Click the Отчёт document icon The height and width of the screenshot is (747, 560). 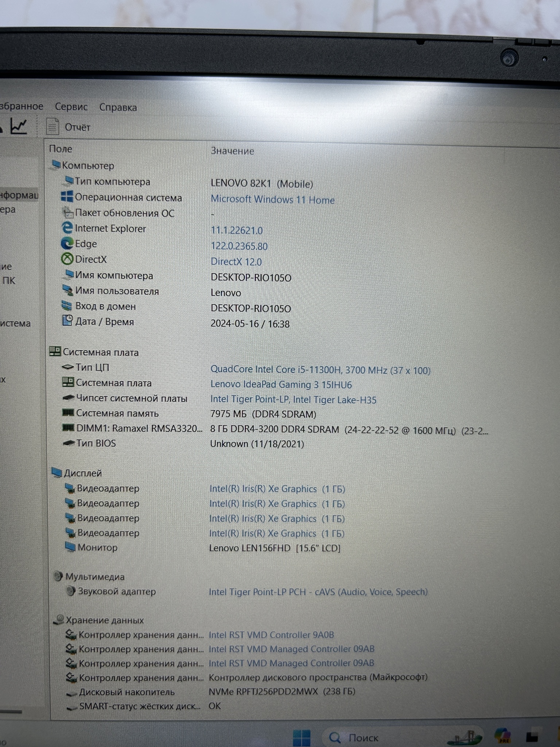coord(53,127)
